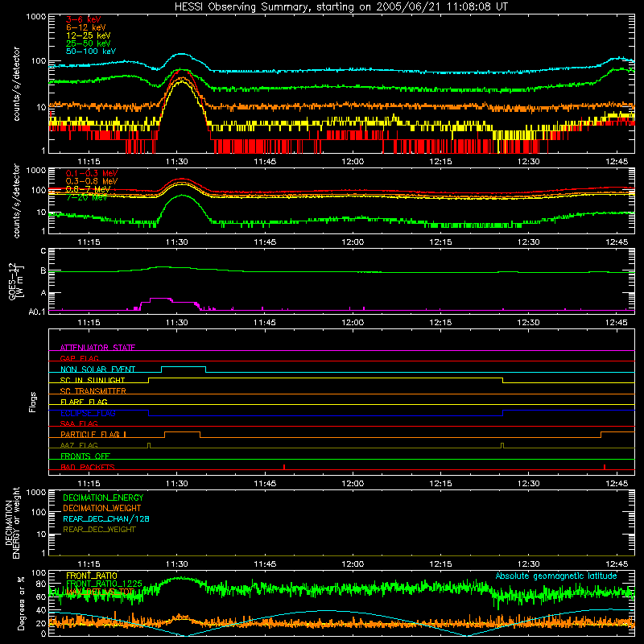Click the green 7-20 MeV legend label
Image resolution: width=644 pixels, height=644 pixels.
pos(87,197)
